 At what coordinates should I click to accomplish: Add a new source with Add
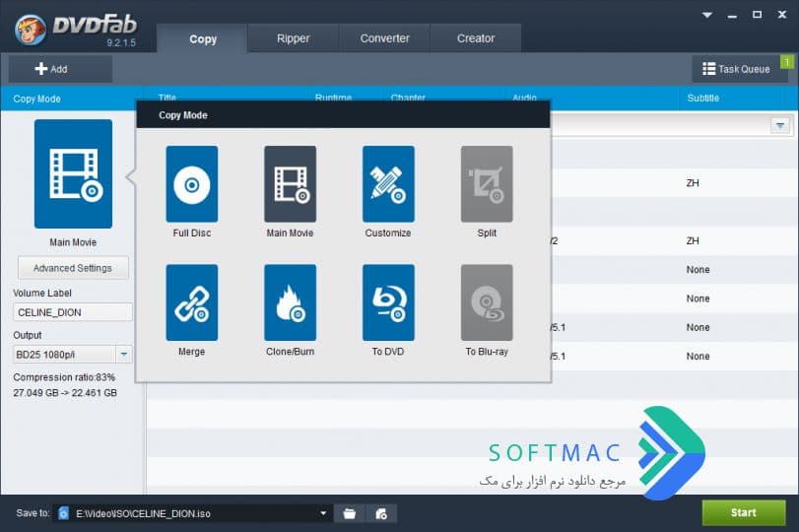point(60,69)
